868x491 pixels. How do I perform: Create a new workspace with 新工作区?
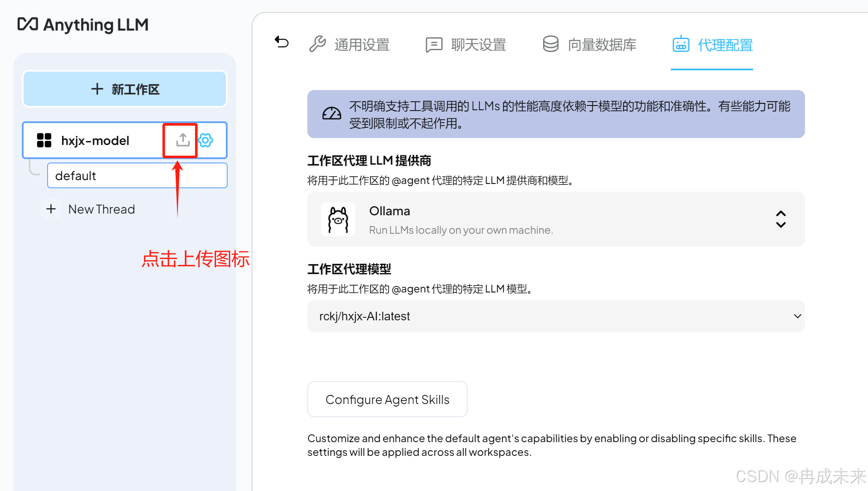coord(125,89)
